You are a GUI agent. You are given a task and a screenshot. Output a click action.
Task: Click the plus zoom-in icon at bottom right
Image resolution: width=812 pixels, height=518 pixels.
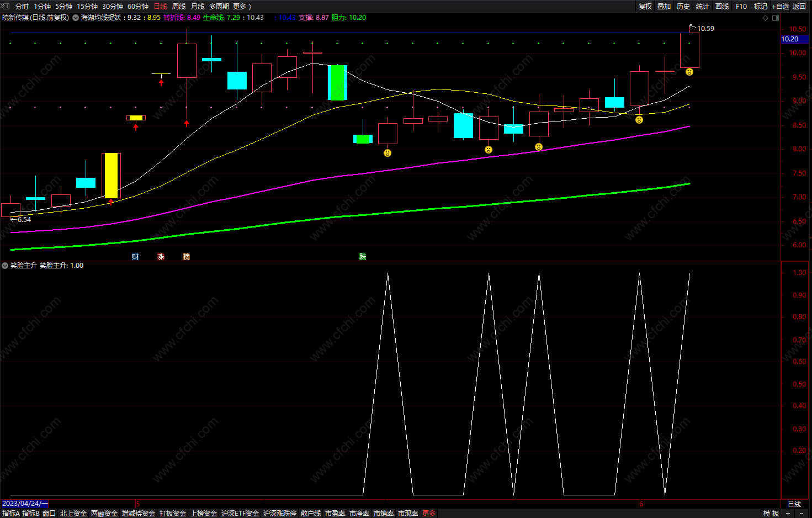[x=788, y=513]
